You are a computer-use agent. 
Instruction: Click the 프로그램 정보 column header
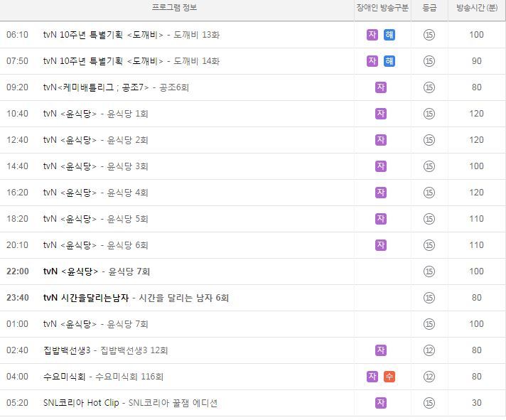(x=174, y=7)
